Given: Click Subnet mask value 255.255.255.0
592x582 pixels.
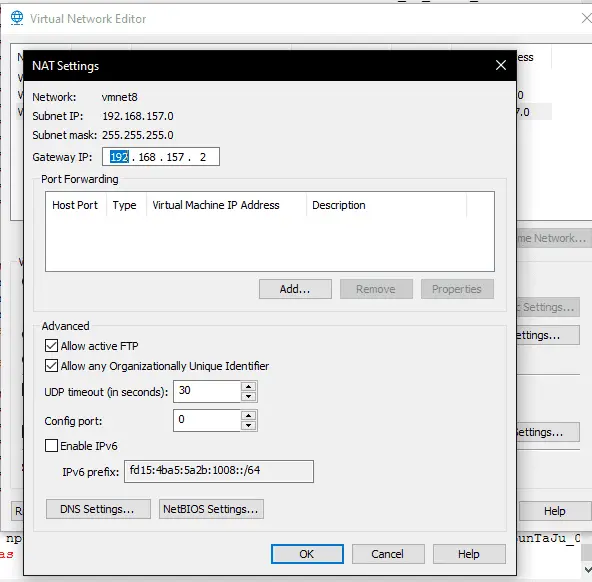Looking at the screenshot, I should [x=138, y=135].
